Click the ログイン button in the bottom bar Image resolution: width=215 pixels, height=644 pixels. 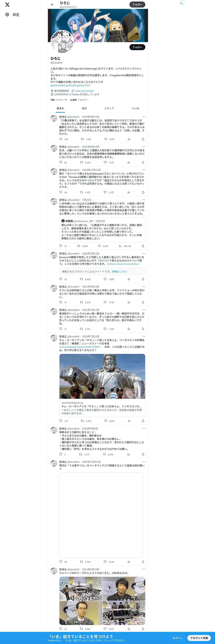point(177,638)
